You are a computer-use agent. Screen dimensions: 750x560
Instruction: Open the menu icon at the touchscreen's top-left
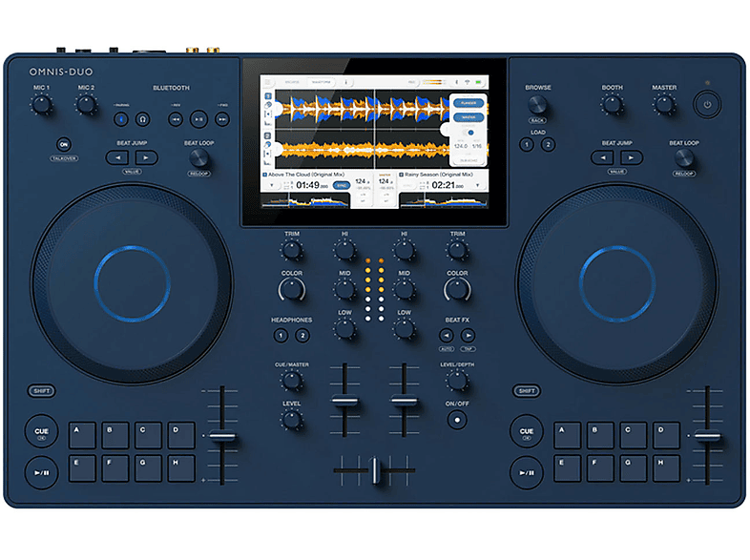pyautogui.click(x=267, y=82)
